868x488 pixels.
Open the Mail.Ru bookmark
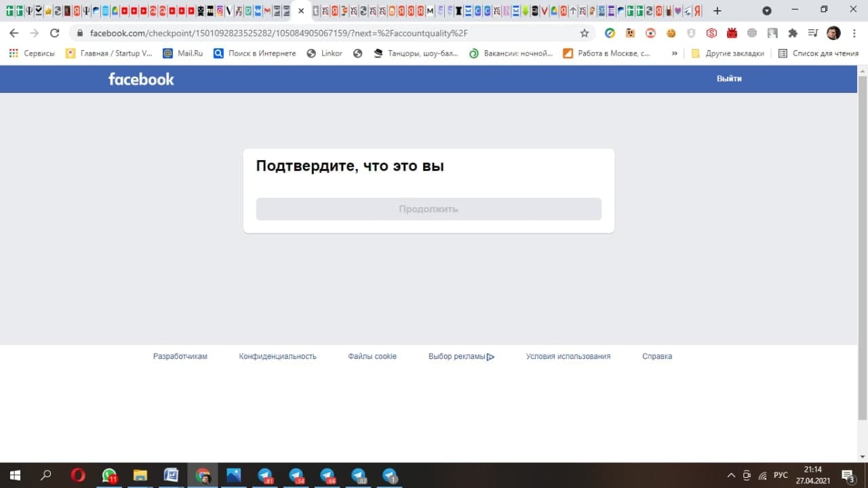(183, 53)
